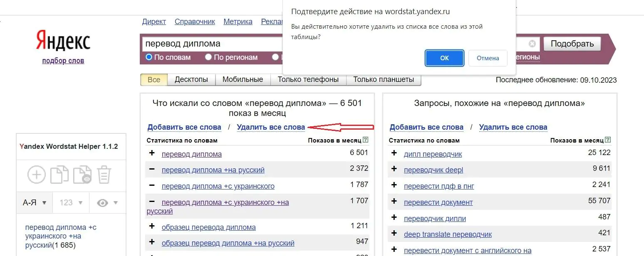Open the 'перевод диплома +с украинского' keyword link
This screenshot has width=644, height=256.
tap(218, 186)
